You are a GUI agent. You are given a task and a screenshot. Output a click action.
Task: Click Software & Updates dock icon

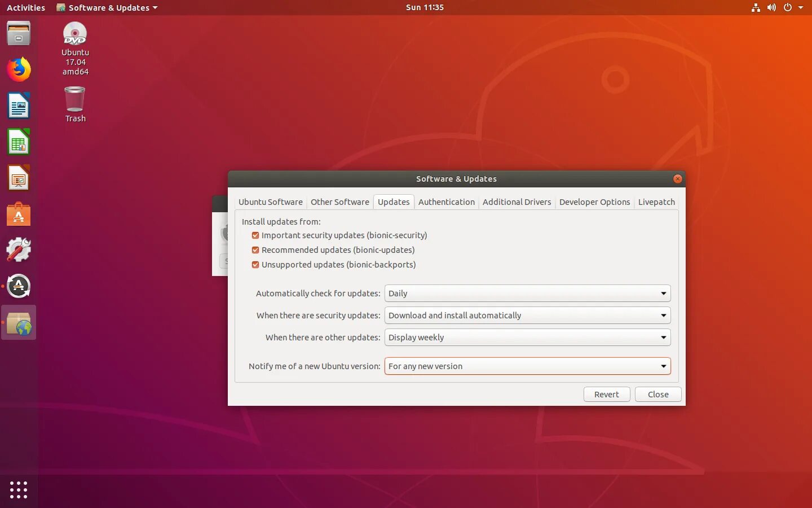tap(19, 323)
